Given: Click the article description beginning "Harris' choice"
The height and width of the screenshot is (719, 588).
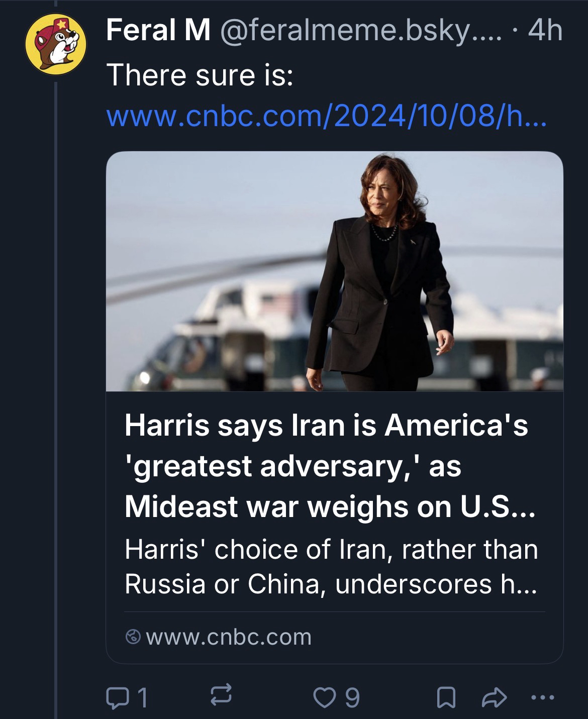Looking at the screenshot, I should [x=331, y=566].
